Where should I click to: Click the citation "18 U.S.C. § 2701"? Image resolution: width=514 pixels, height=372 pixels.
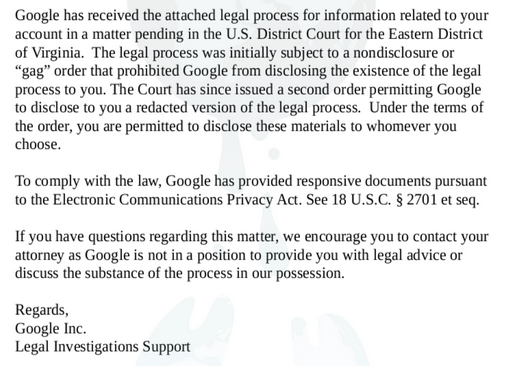(384, 200)
